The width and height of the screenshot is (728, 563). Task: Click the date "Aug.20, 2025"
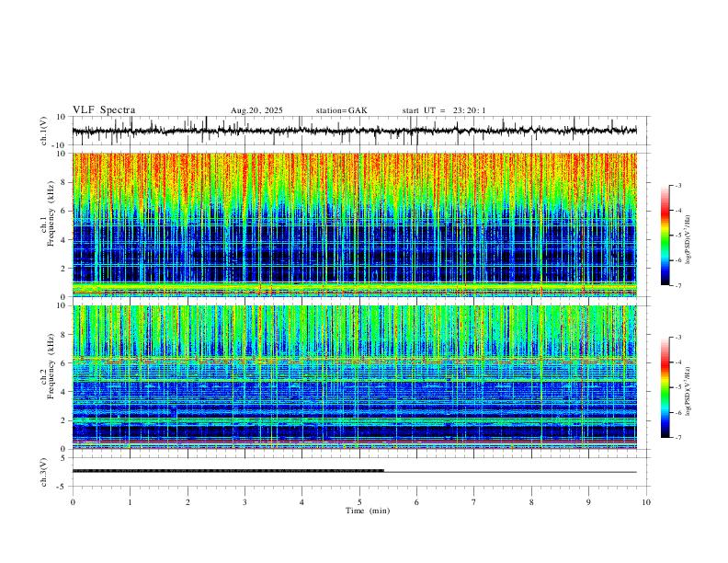[x=256, y=110]
